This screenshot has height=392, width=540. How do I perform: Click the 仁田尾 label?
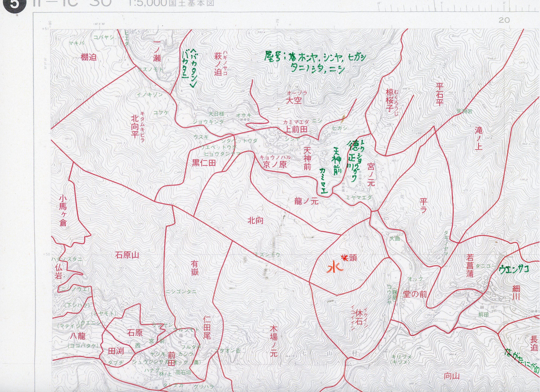207,328
